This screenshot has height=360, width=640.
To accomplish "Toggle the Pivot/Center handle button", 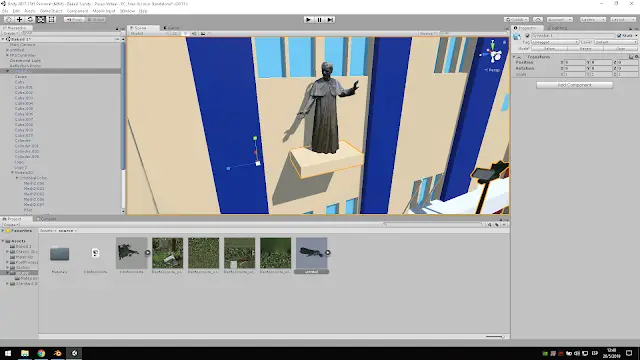I will (74, 20).
